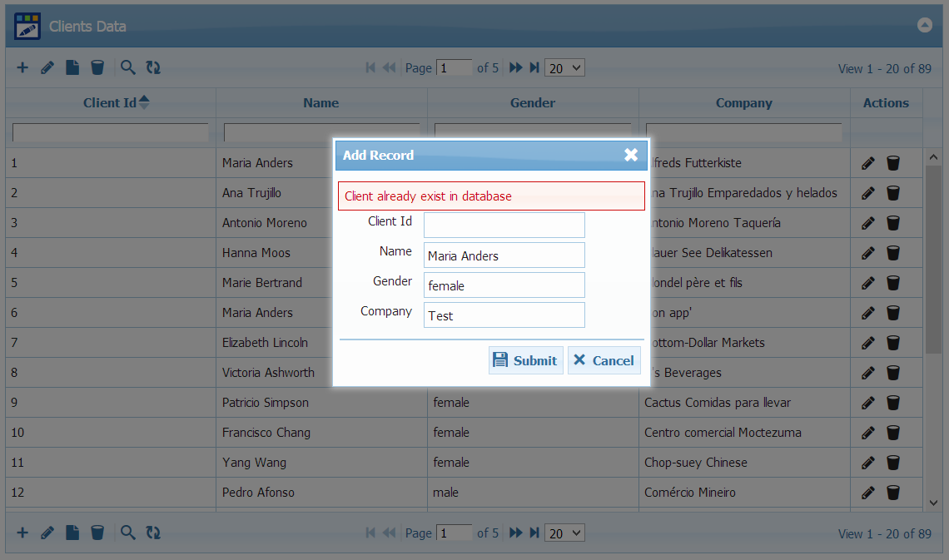
Task: Submit the Add Record form
Action: click(525, 360)
